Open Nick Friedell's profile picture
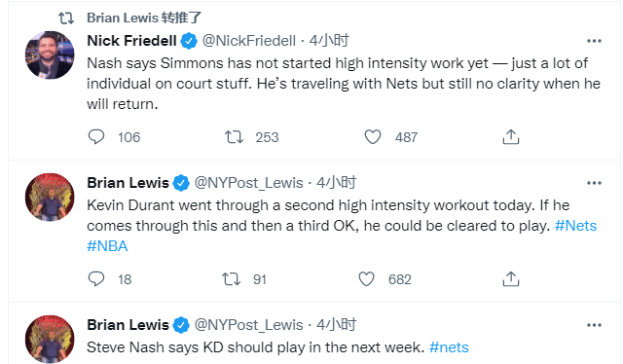The image size is (623, 364). point(50,55)
